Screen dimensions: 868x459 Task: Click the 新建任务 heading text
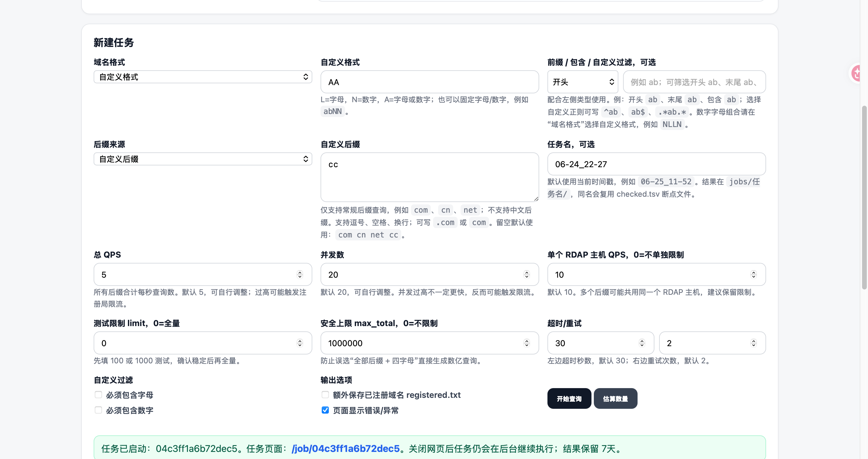coord(113,43)
